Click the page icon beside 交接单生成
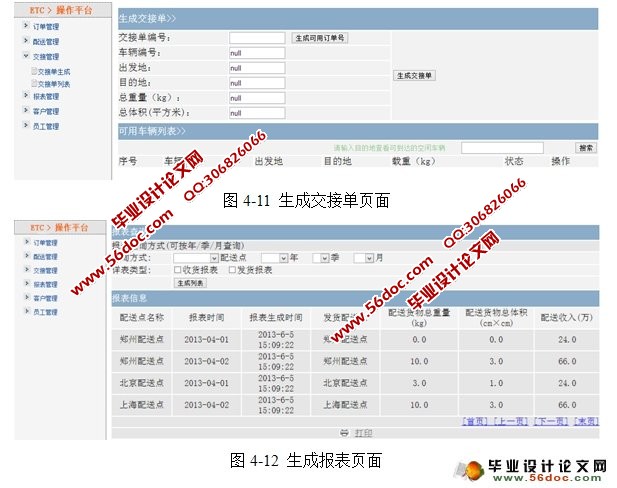Viewport: 617px width, 488px height. [33, 71]
